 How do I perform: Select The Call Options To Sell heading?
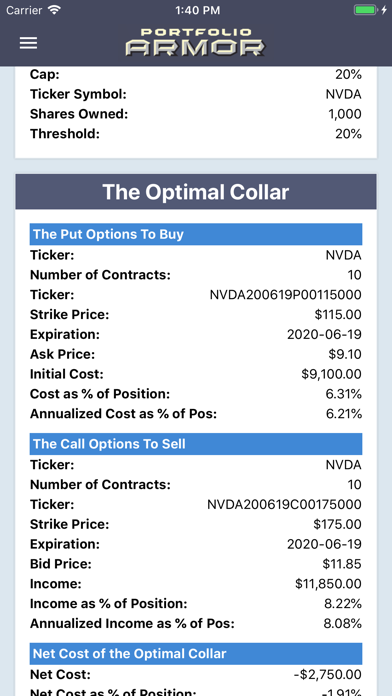[x=196, y=444]
